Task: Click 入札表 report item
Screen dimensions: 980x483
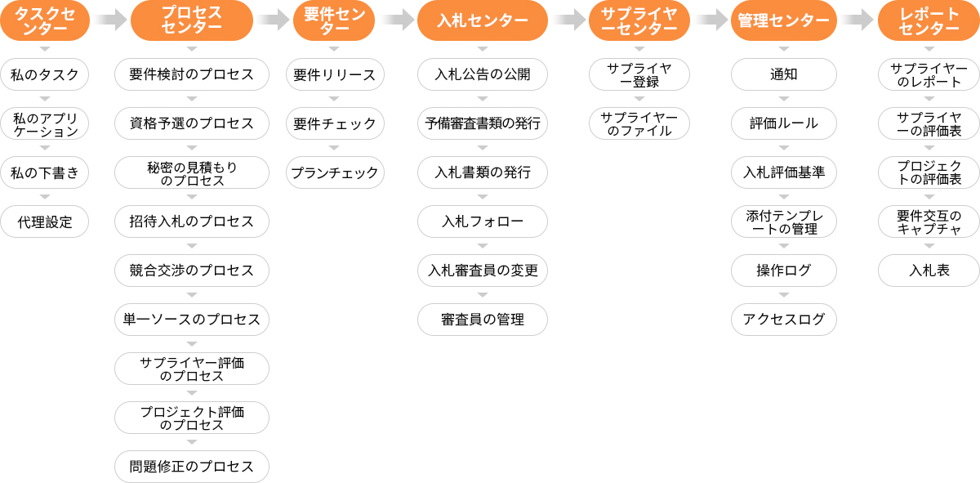Action: pyautogui.click(x=929, y=271)
